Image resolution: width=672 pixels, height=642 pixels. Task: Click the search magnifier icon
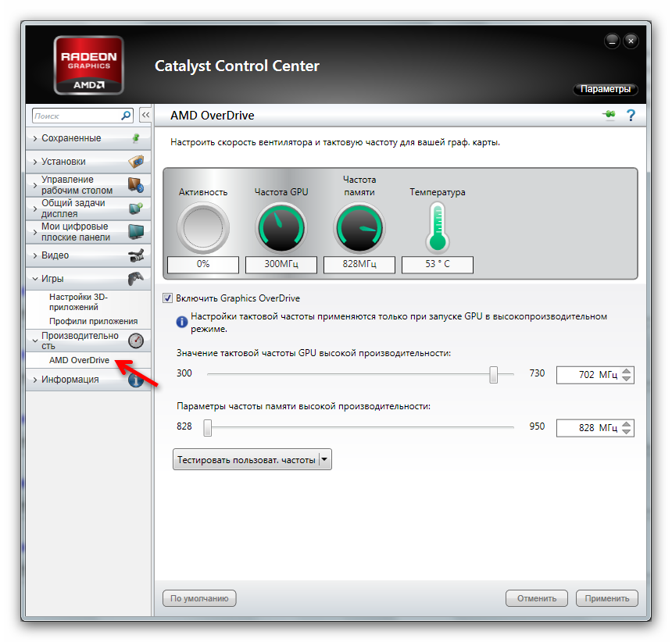[126, 116]
